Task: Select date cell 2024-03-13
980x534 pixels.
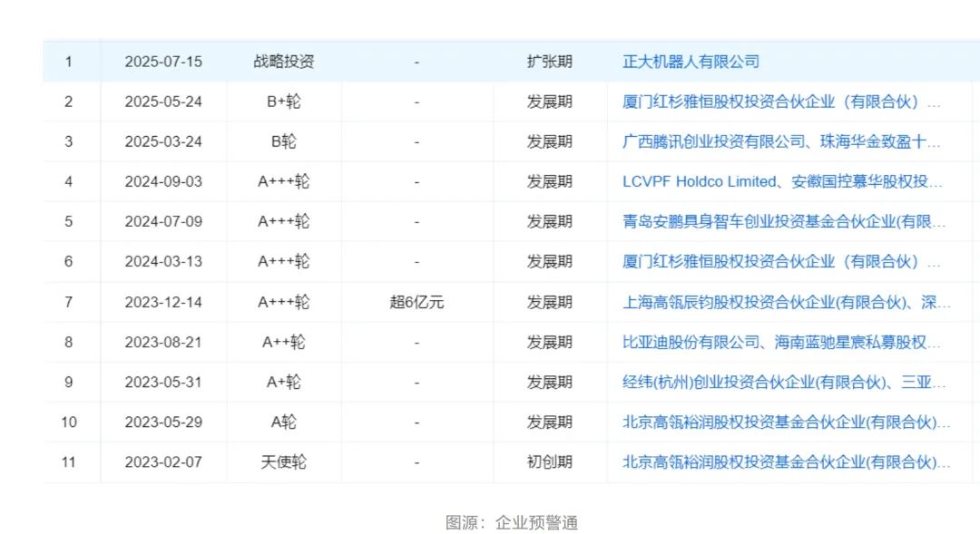Action: [x=163, y=262]
